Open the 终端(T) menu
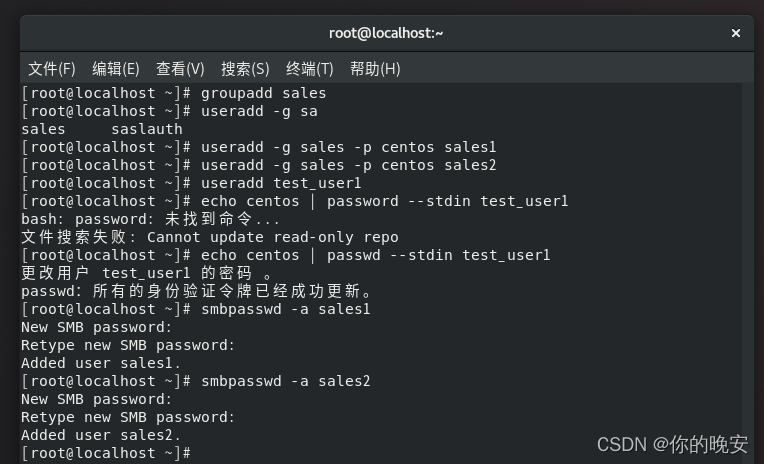Screen dimensions: 764x464 (310, 69)
